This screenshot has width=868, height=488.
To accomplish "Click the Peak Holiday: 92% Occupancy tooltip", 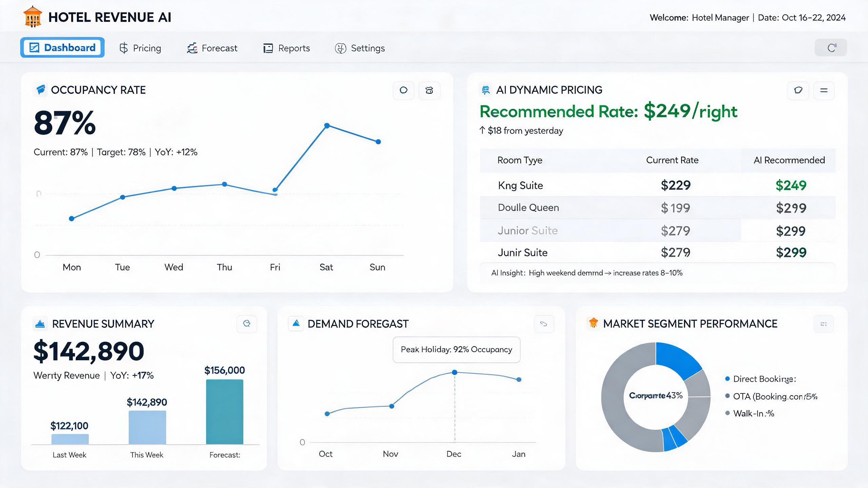I will click(456, 350).
